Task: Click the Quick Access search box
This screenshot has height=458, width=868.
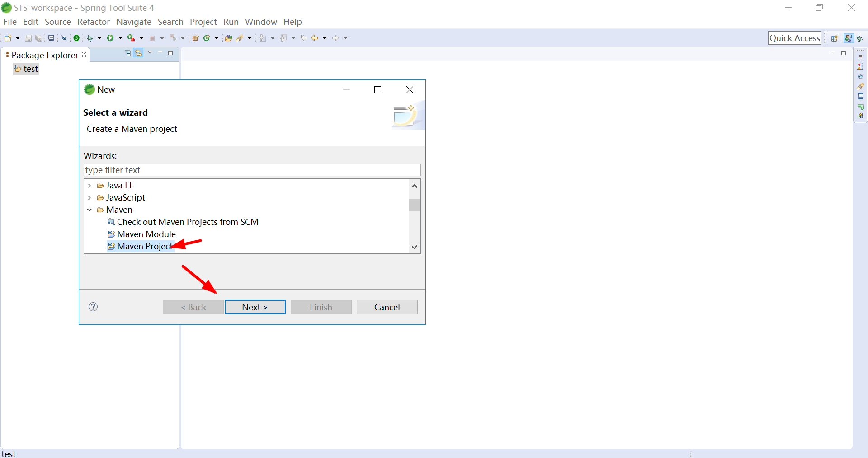Action: point(795,38)
